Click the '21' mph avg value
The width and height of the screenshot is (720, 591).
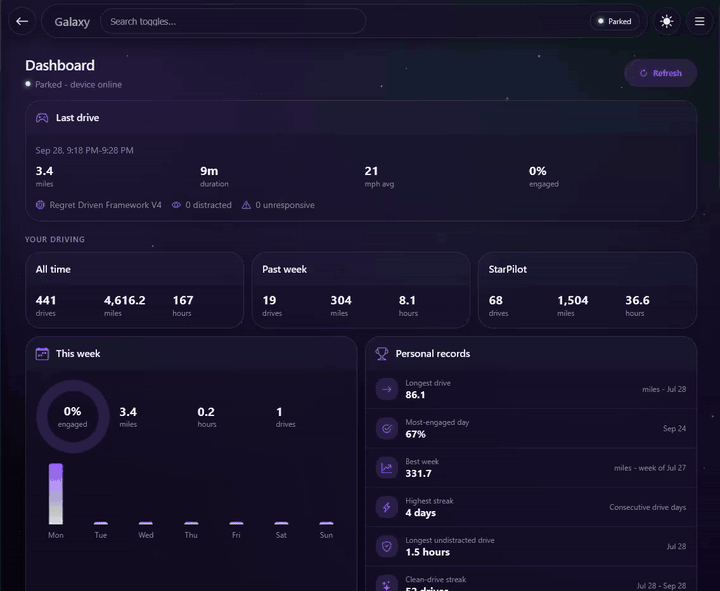point(371,171)
